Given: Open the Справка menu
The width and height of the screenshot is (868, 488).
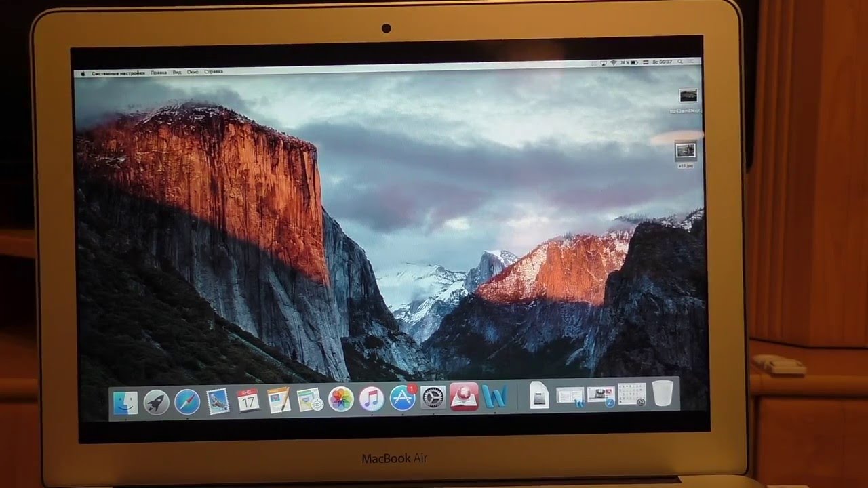Looking at the screenshot, I should pos(214,72).
